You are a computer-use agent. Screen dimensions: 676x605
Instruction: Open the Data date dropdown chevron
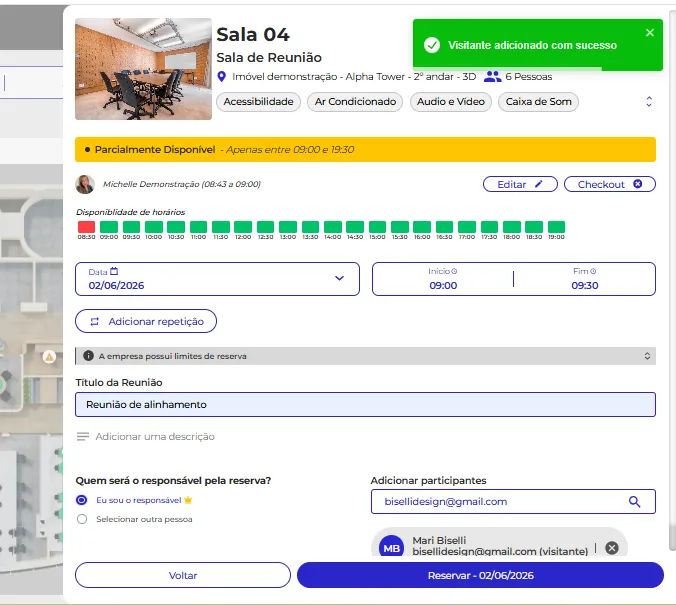coord(340,278)
